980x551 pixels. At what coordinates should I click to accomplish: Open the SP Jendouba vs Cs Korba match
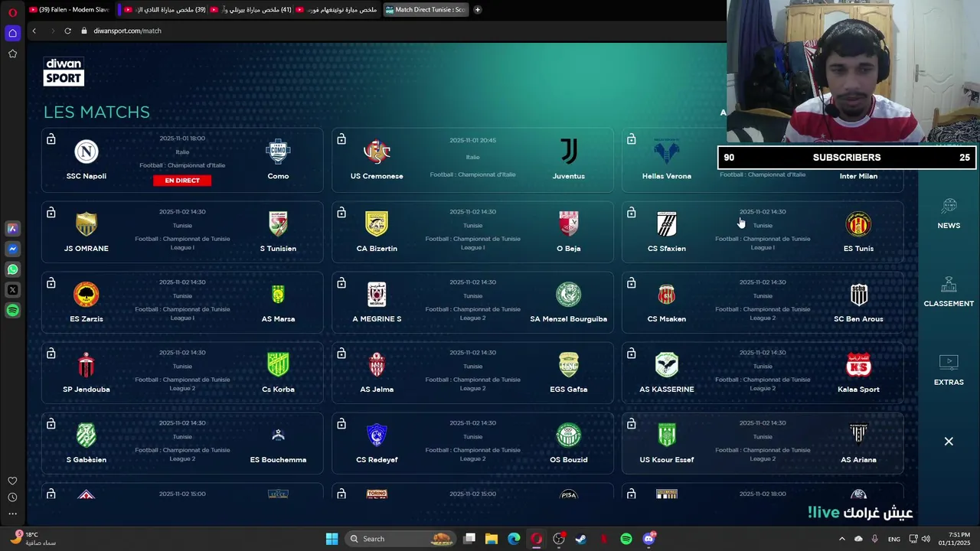(x=182, y=373)
